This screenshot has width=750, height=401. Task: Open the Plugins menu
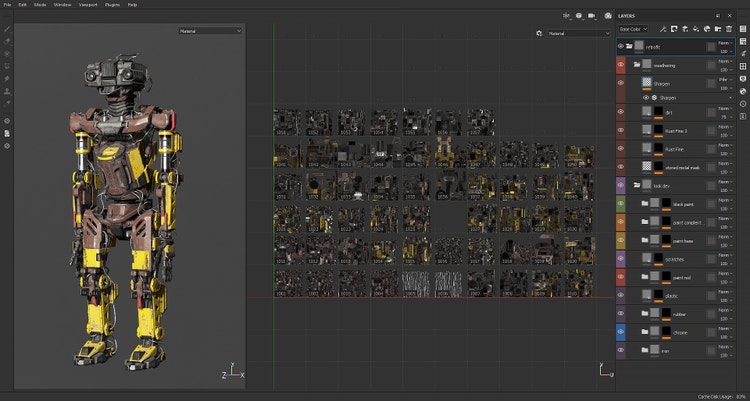pyautogui.click(x=112, y=5)
